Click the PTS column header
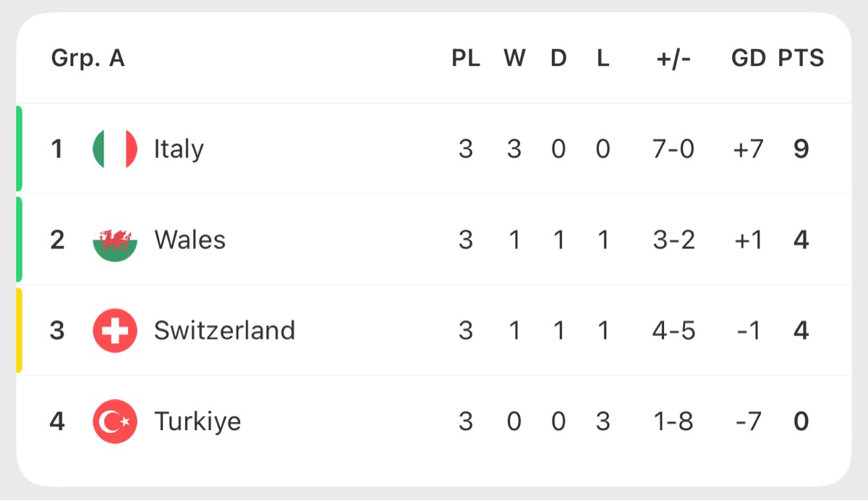 point(801,59)
